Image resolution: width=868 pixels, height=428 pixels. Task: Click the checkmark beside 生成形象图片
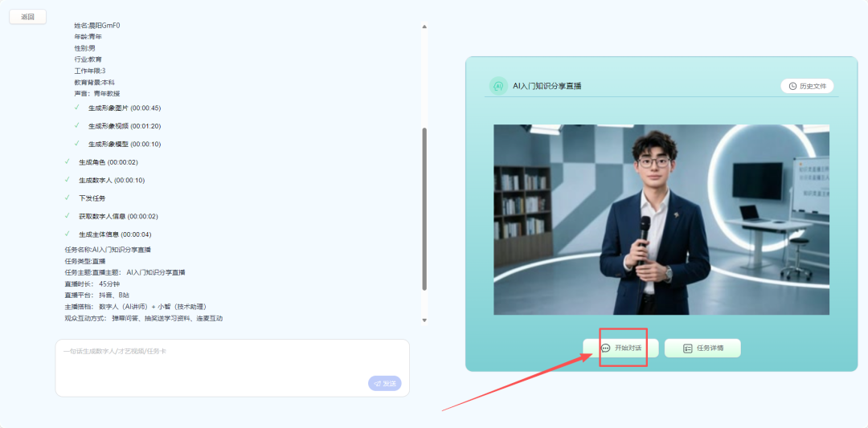point(77,108)
